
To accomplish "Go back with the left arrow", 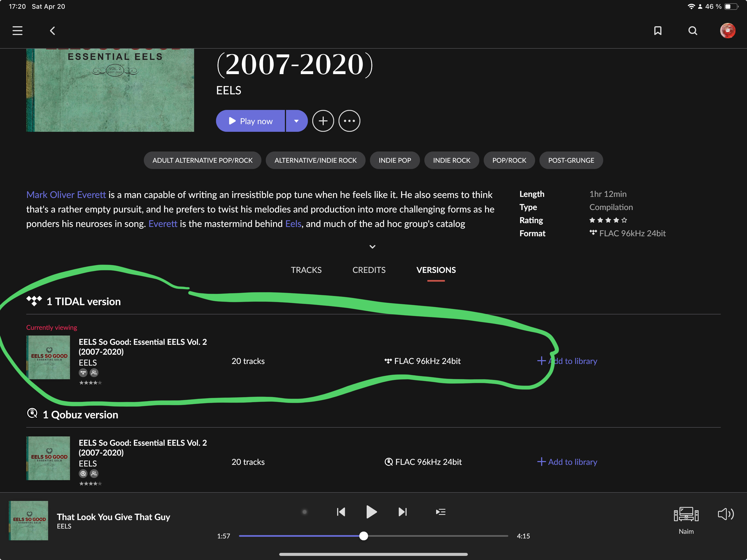I will pos(52,31).
